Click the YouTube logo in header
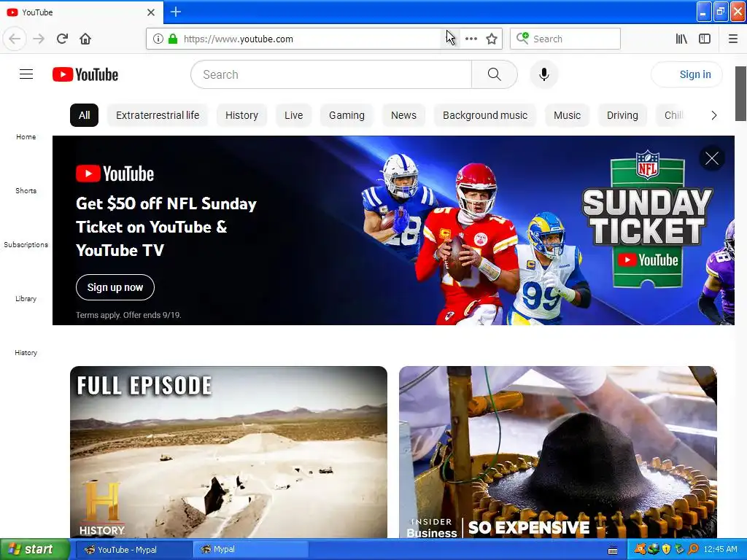This screenshot has height=560, width=747. pos(85,74)
